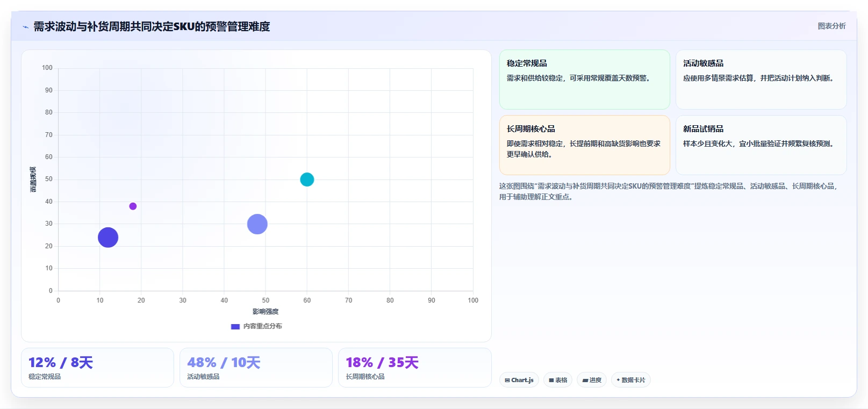Open the 长周期核心品 info card

[x=585, y=145]
